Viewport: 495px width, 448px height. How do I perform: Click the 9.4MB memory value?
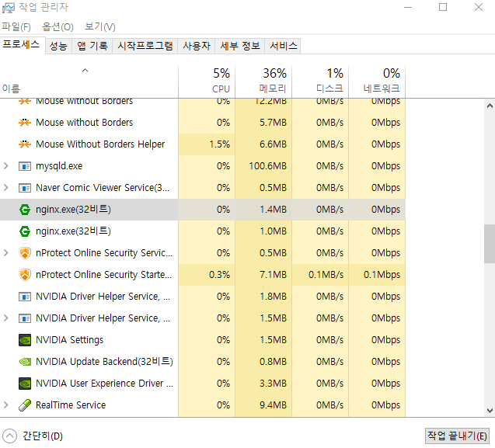coord(273,405)
